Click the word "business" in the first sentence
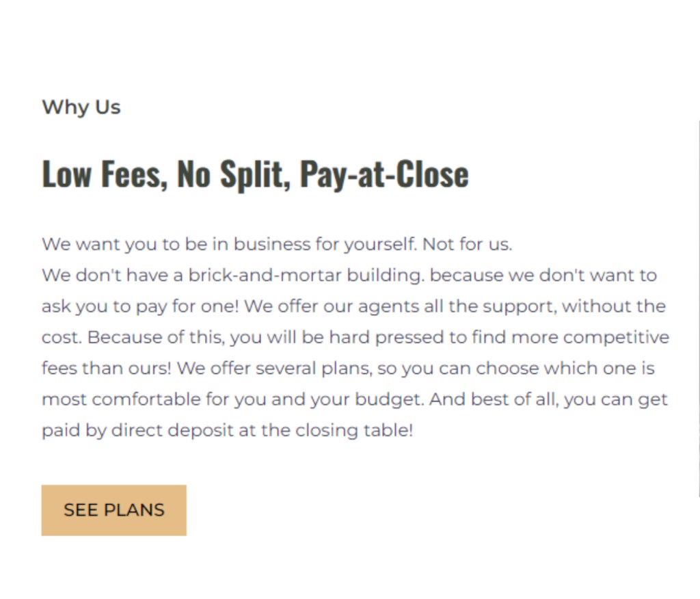Image resolution: width=700 pixels, height=599 pixels. (x=272, y=244)
